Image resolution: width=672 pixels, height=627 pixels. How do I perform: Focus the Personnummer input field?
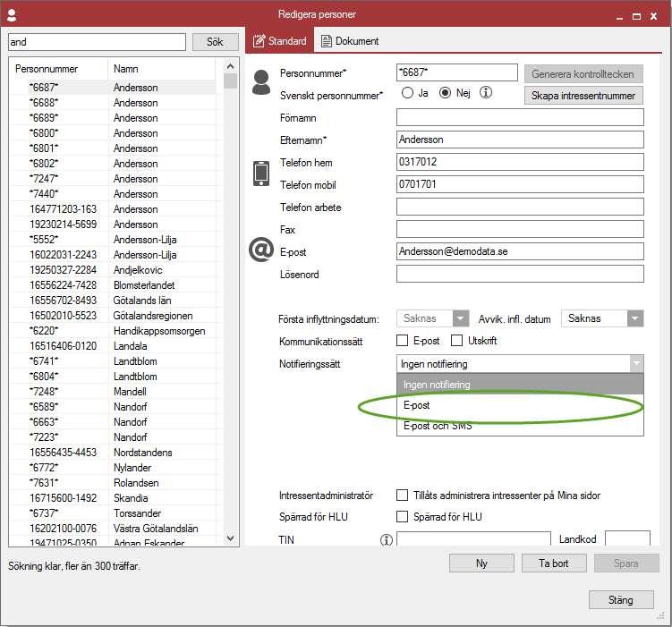[x=457, y=72]
